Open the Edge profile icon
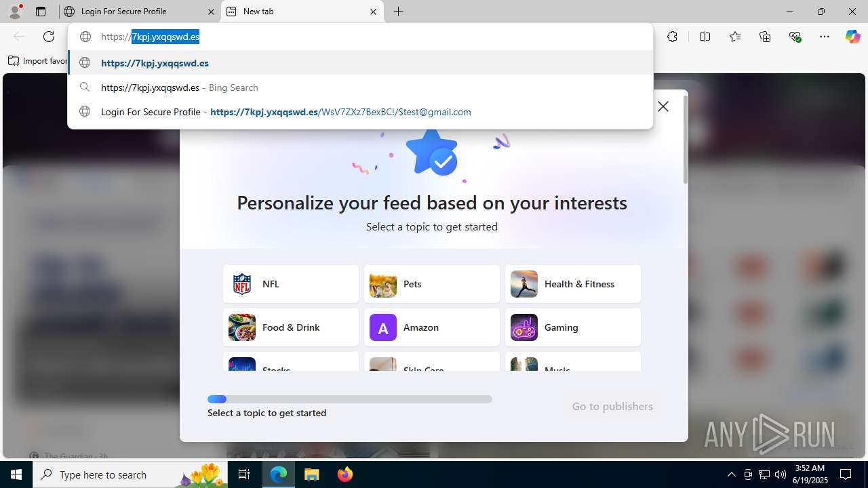The height and width of the screenshot is (488, 868). [15, 11]
